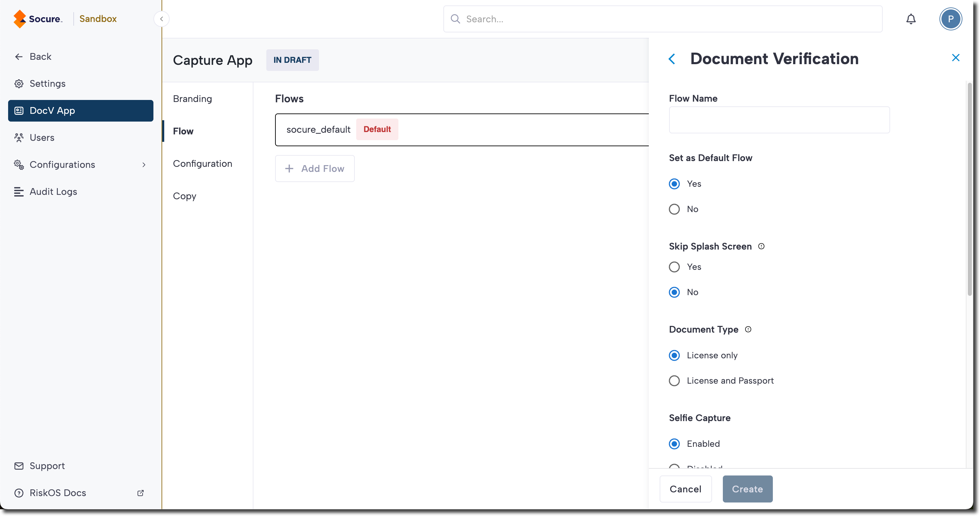Select No for Set as Default Flow

(674, 209)
